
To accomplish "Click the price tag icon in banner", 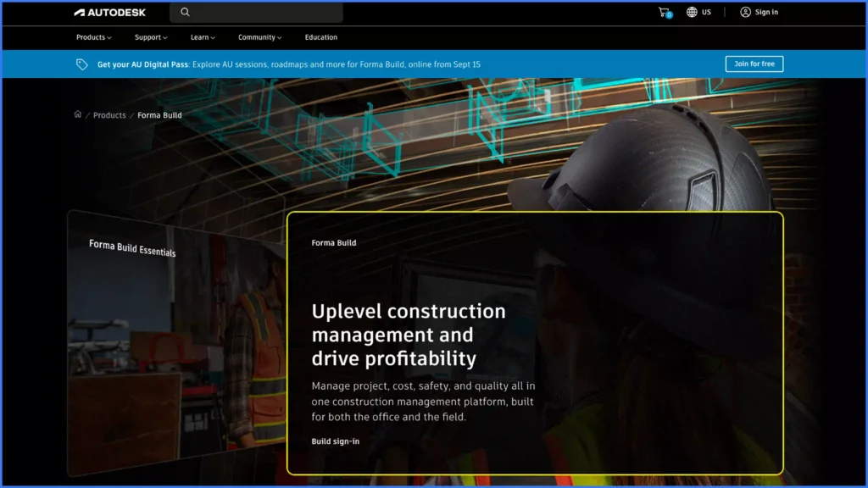I will coord(82,64).
